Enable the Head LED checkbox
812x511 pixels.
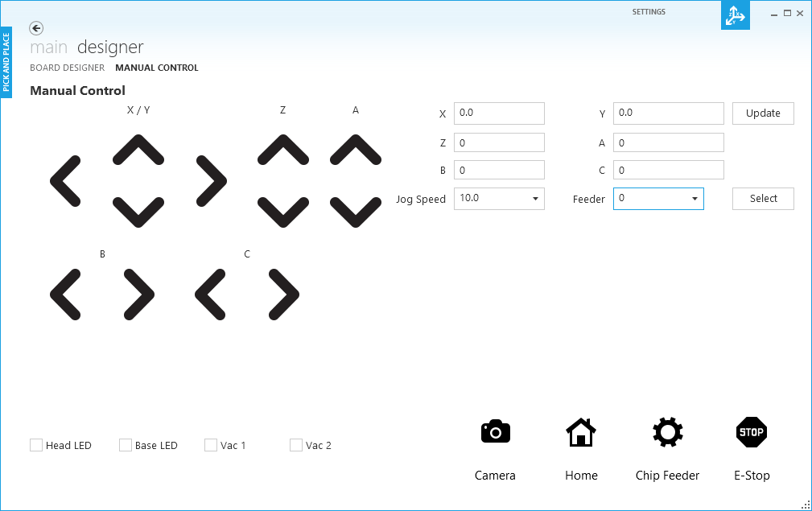[x=35, y=444]
